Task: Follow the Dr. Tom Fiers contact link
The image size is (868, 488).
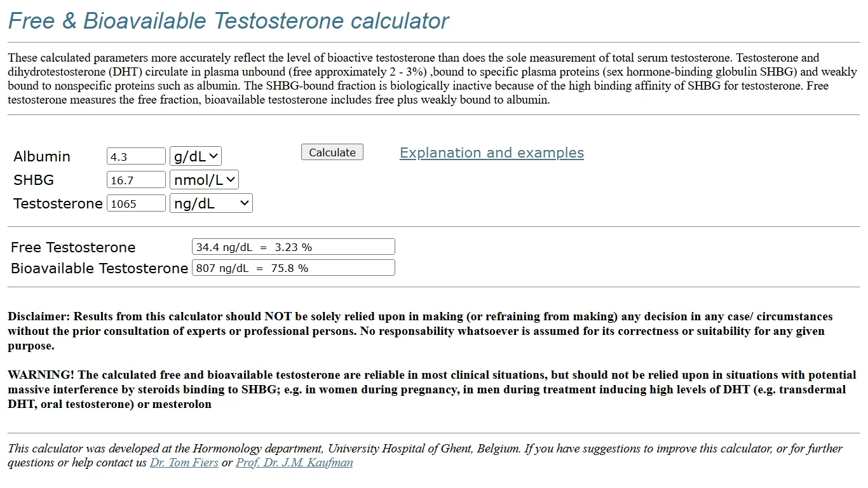Action: click(x=184, y=463)
